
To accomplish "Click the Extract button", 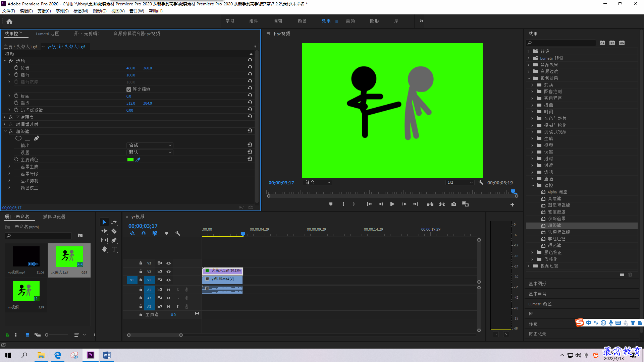I will [442, 204].
